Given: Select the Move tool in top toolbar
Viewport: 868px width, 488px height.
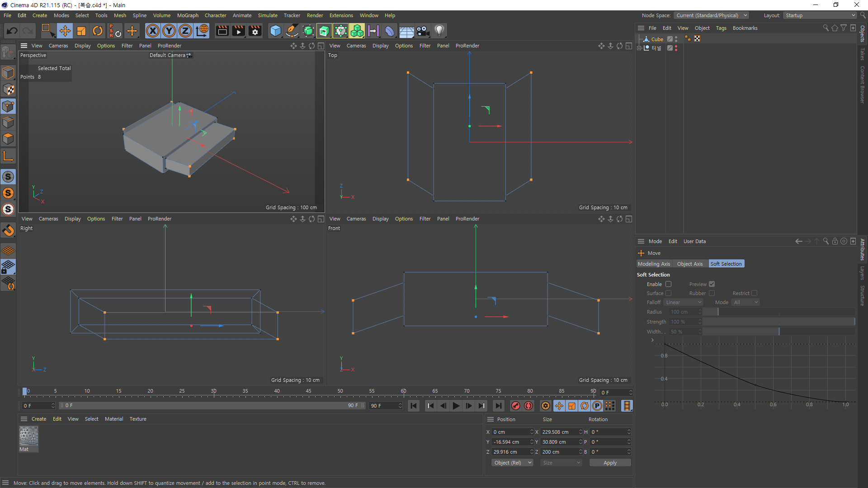Looking at the screenshot, I should tap(65, 31).
